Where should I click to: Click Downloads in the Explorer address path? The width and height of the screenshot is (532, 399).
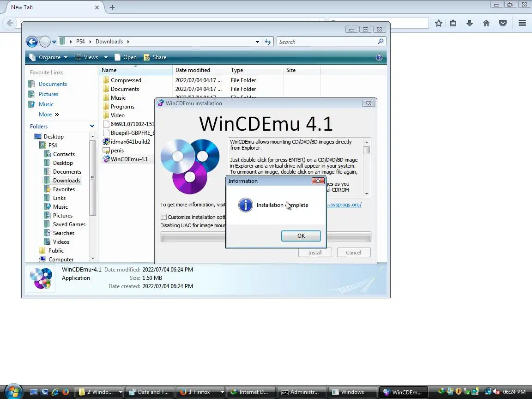tap(109, 42)
